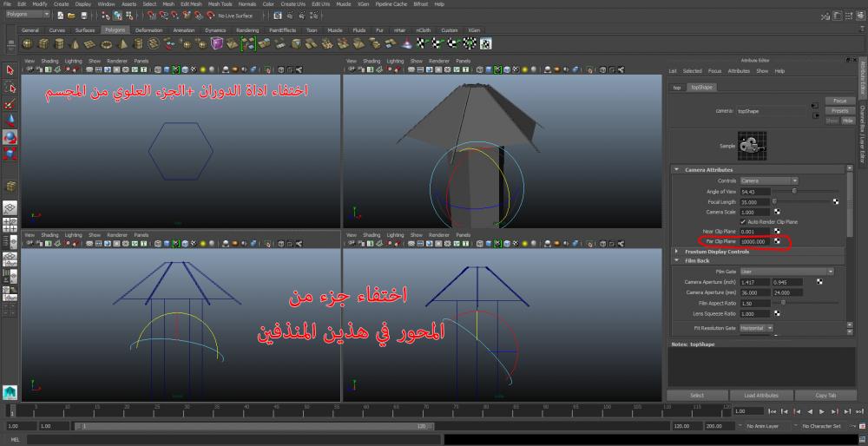
Task: Open the Fit Resolution Gate Horizontal dropdown
Action: (x=756, y=328)
